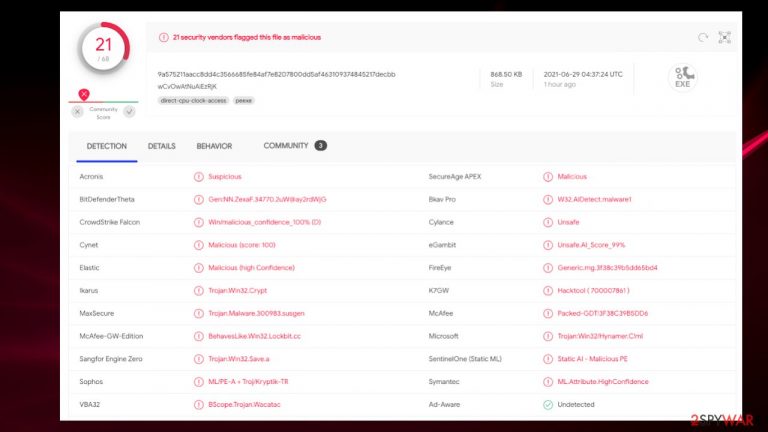This screenshot has width=768, height=432.
Task: Click alert icon in VBA32 row
Action: (198, 405)
